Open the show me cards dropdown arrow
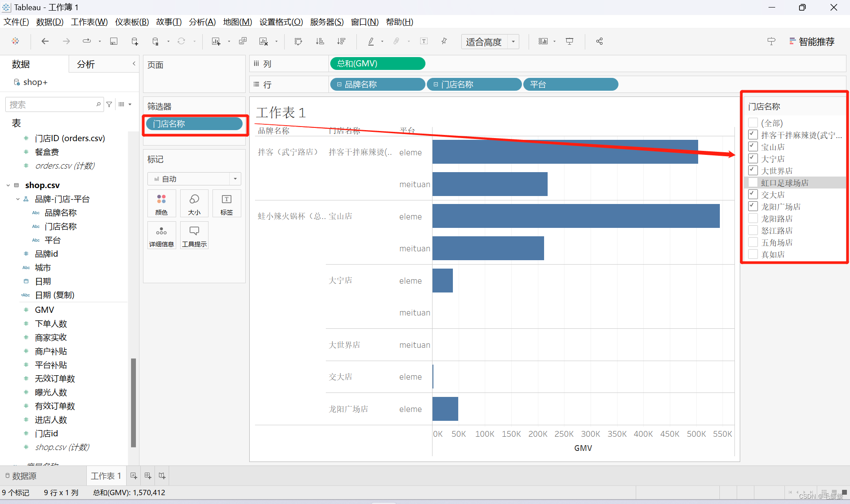This screenshot has width=850, height=504. (x=554, y=41)
